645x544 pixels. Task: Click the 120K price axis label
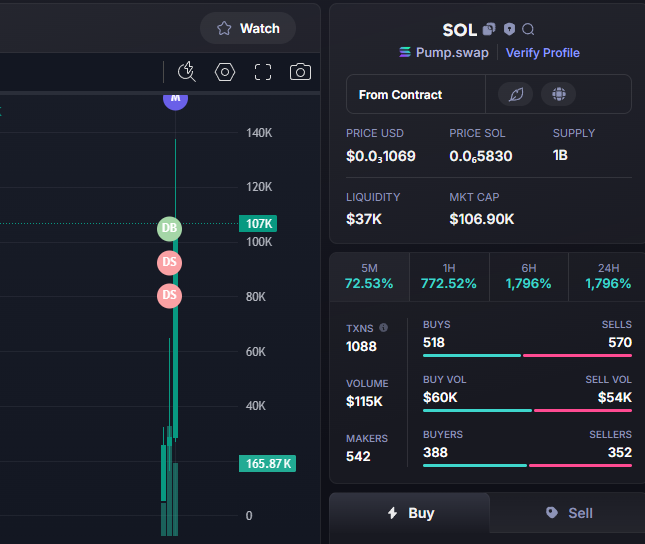coord(259,187)
